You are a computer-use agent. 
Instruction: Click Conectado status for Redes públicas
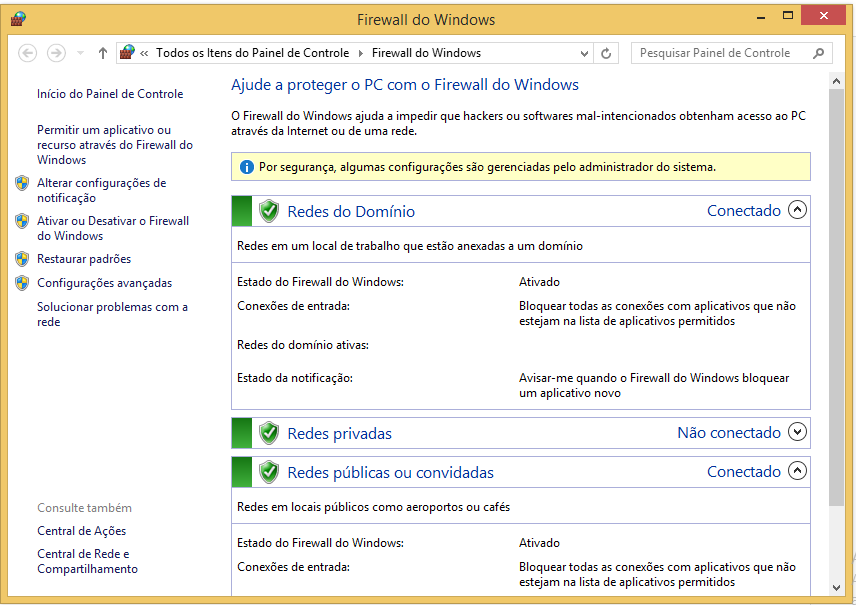point(744,472)
